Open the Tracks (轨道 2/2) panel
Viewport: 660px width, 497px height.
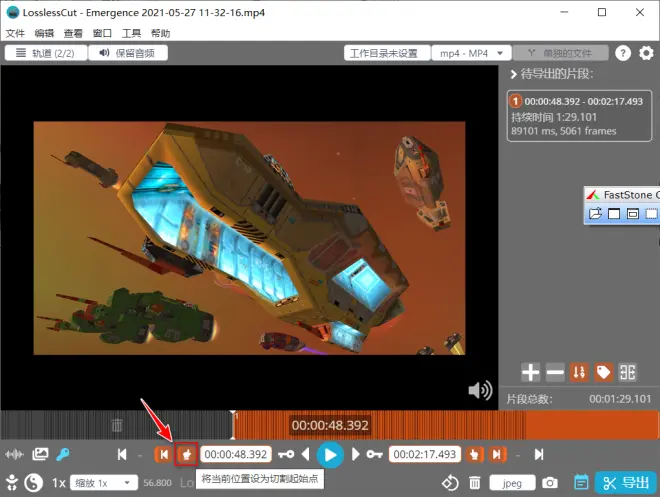(46, 53)
